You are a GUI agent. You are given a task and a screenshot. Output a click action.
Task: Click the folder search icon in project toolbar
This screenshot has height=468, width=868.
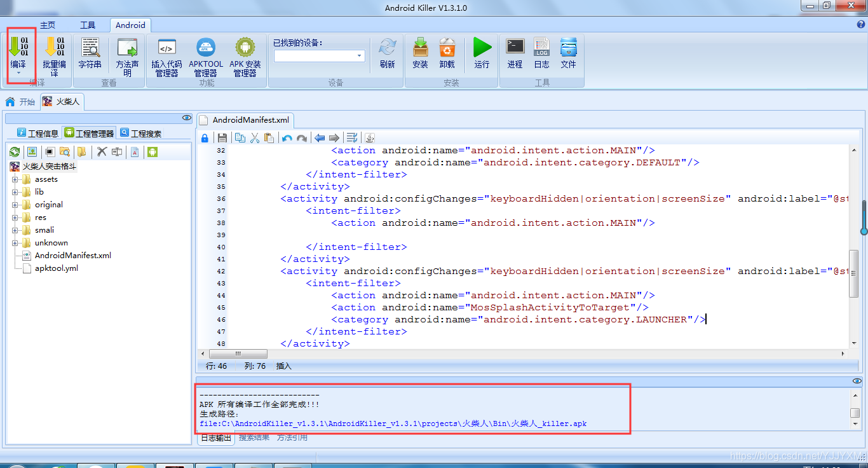[65, 152]
